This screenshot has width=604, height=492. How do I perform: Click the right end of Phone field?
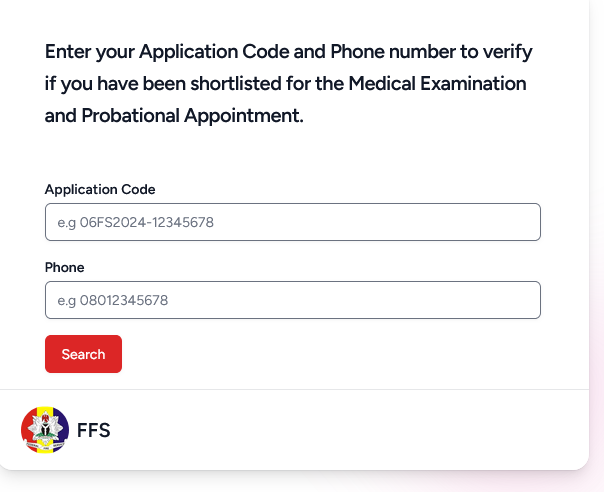pos(528,300)
